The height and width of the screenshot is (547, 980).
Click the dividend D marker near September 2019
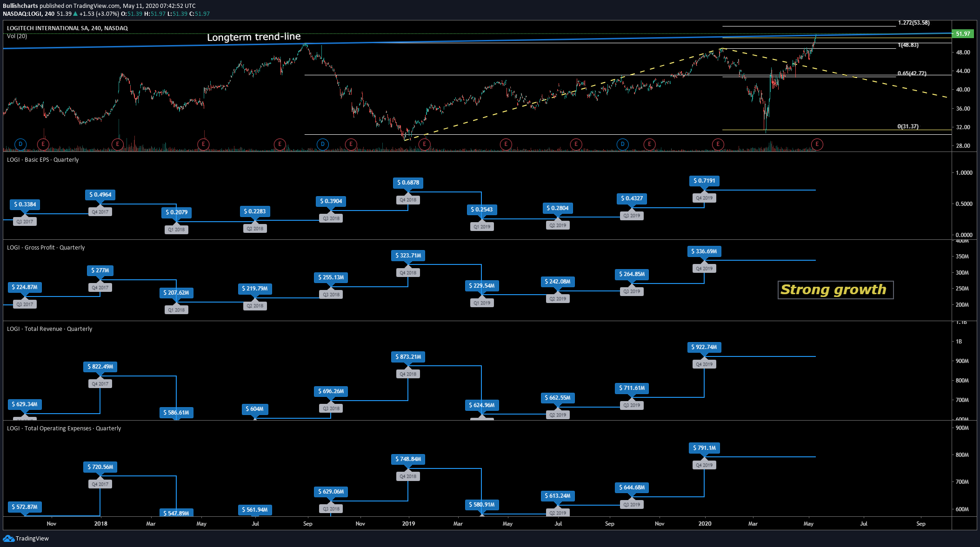pyautogui.click(x=622, y=145)
